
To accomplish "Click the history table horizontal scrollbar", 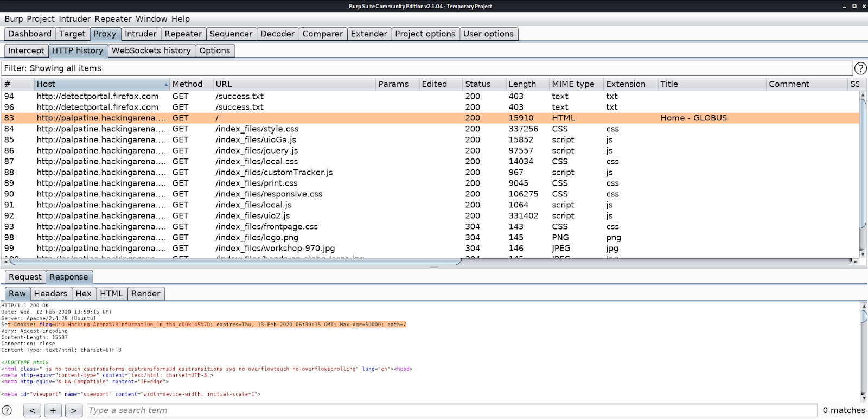I will (235, 262).
